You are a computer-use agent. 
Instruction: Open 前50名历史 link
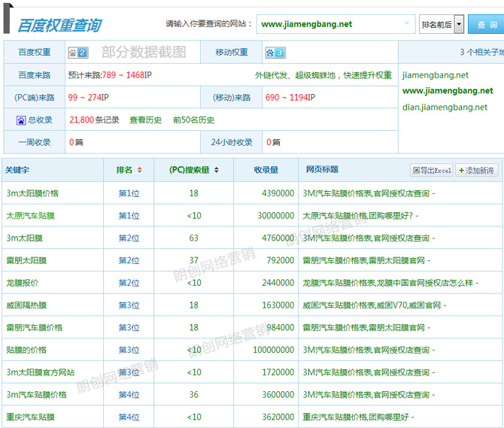193,120
